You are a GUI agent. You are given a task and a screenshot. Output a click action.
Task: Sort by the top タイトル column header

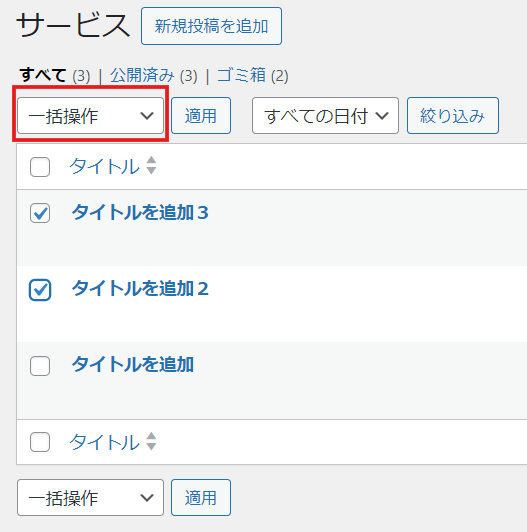(x=104, y=167)
